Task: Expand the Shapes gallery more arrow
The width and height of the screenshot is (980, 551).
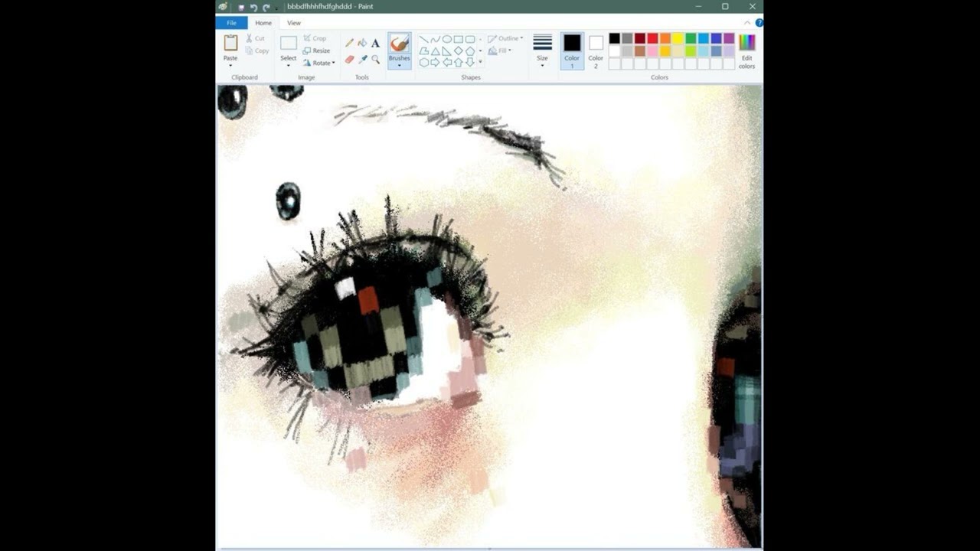Action: 480,63
